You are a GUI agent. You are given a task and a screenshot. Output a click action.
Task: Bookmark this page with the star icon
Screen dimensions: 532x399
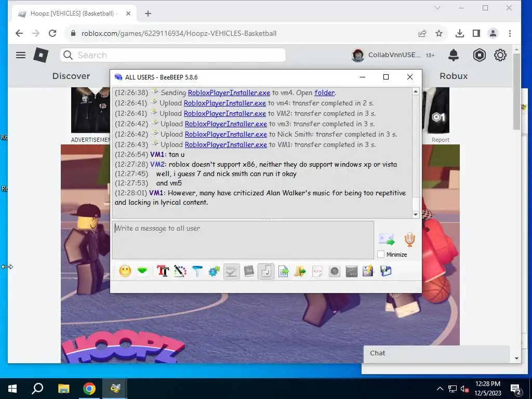coord(439,33)
